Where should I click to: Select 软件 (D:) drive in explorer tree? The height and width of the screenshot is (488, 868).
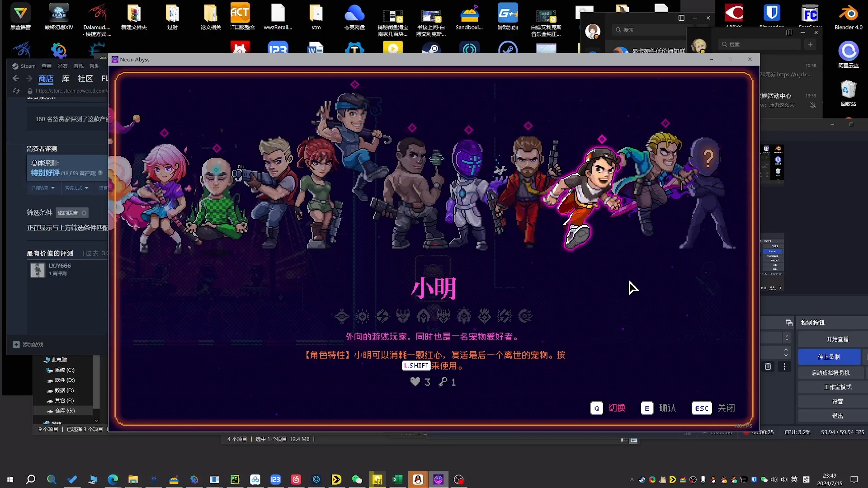click(60, 380)
